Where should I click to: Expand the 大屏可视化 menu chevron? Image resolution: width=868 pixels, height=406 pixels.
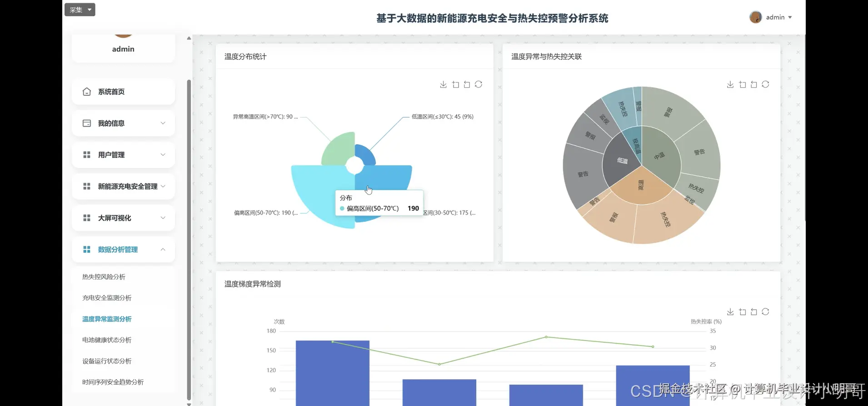[x=163, y=218]
